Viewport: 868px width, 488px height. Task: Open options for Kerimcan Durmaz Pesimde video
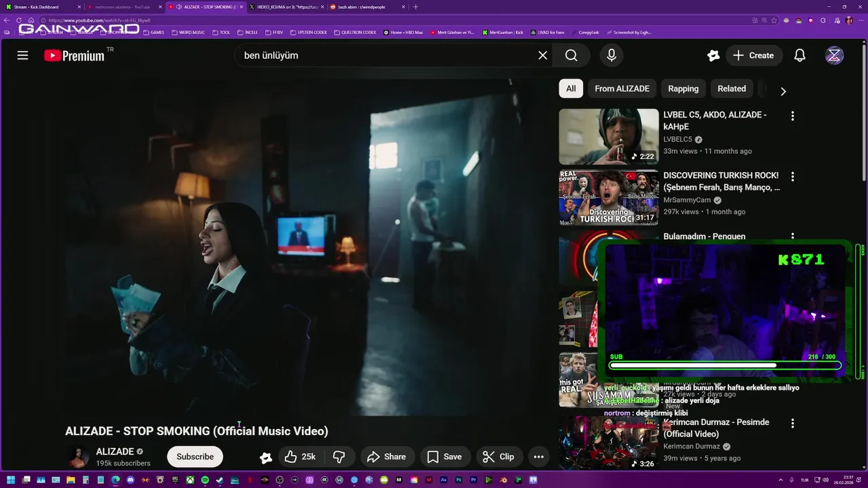[x=792, y=423]
